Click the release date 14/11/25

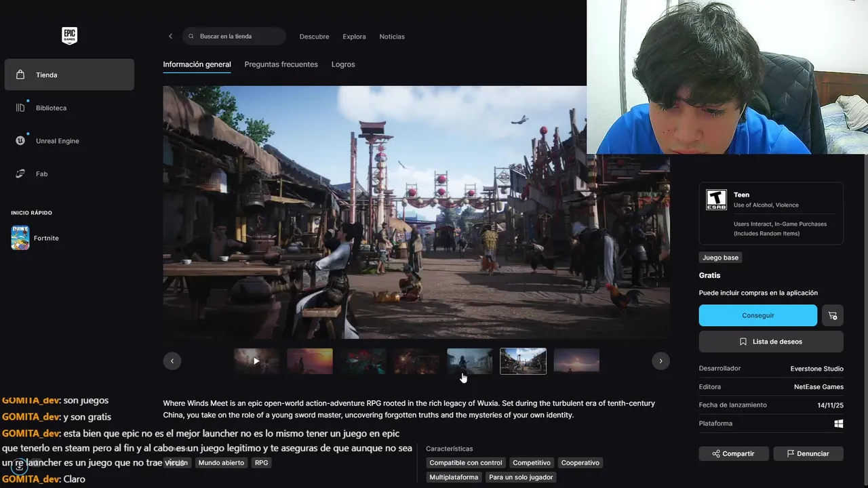(830, 405)
